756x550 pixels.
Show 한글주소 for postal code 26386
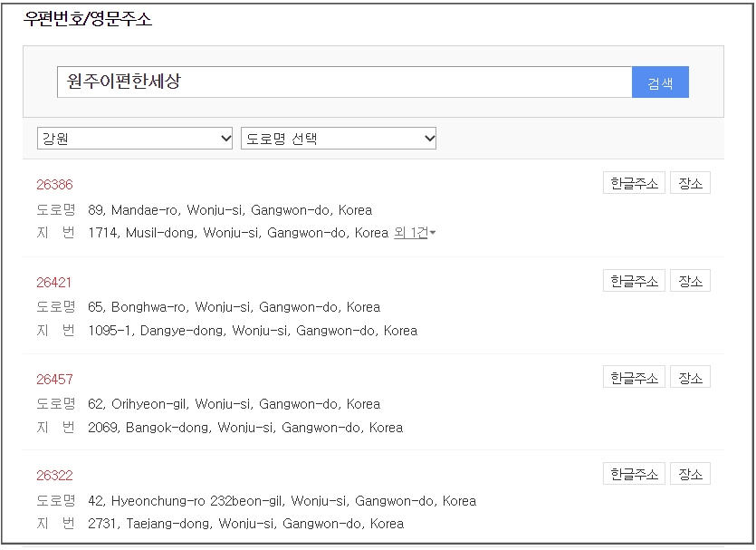[x=634, y=183]
